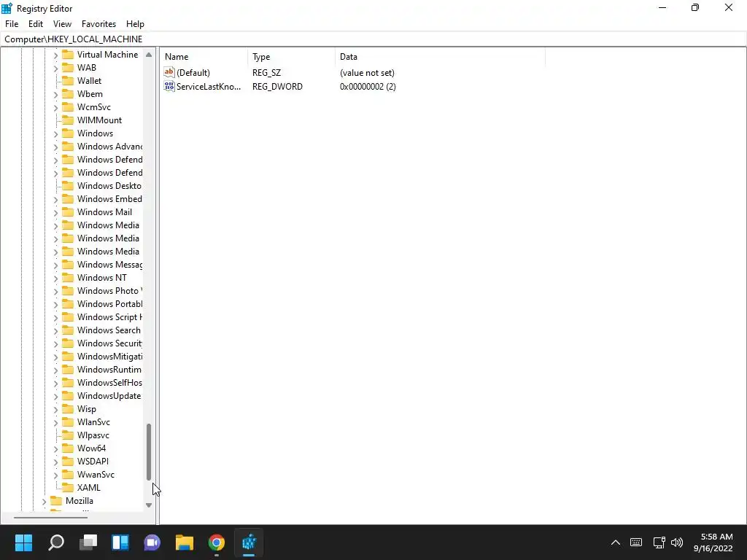Image resolution: width=747 pixels, height=560 pixels.
Task: Open the File menu
Action: (12, 24)
